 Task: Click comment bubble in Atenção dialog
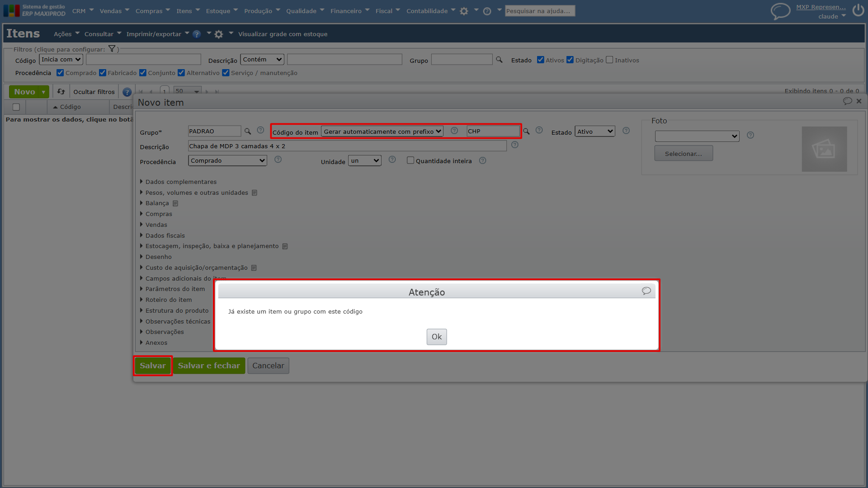point(646,291)
